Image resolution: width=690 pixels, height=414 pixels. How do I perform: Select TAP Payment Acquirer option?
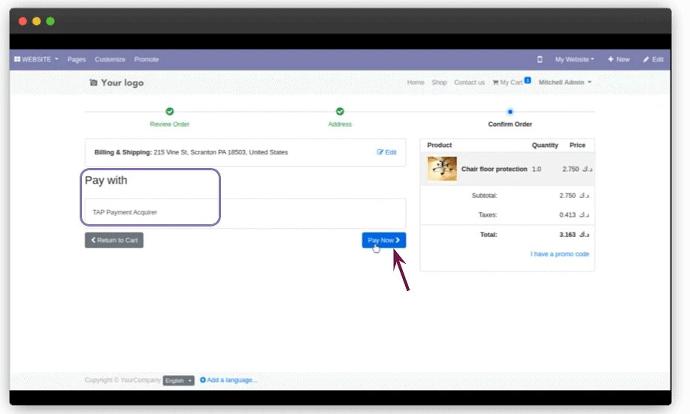click(x=125, y=212)
